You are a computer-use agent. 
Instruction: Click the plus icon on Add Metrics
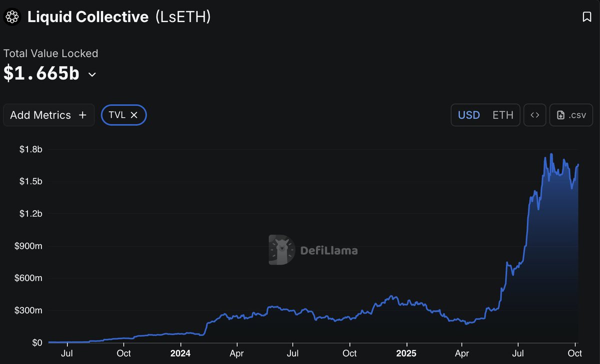82,114
